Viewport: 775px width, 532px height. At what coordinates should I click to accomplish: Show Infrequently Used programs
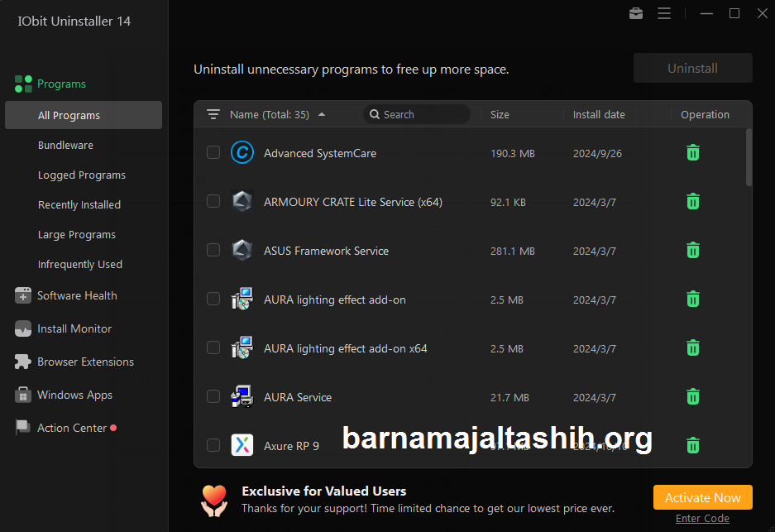(80, 265)
